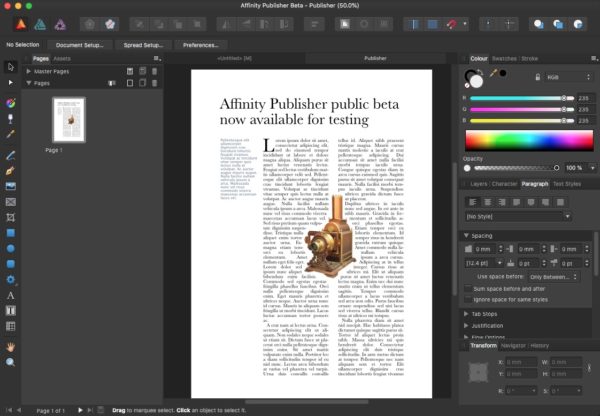Open the opacity 100 % dropdown arrow

(x=593, y=168)
